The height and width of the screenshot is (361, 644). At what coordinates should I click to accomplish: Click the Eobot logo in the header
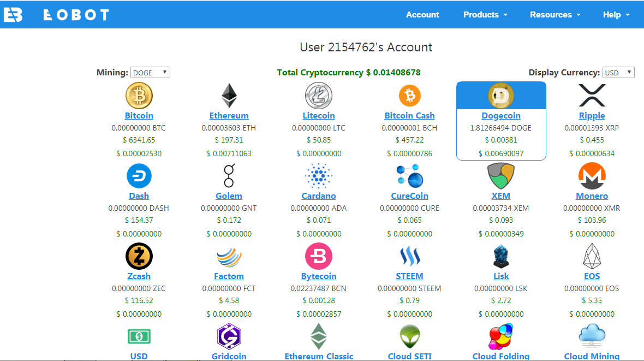pyautogui.click(x=13, y=15)
